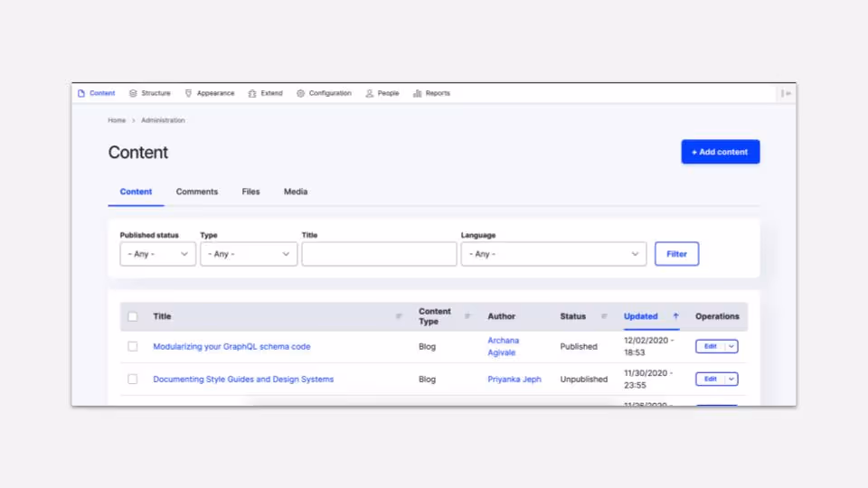The image size is (868, 488).
Task: Edit the Documenting Style Guides post
Action: click(710, 379)
